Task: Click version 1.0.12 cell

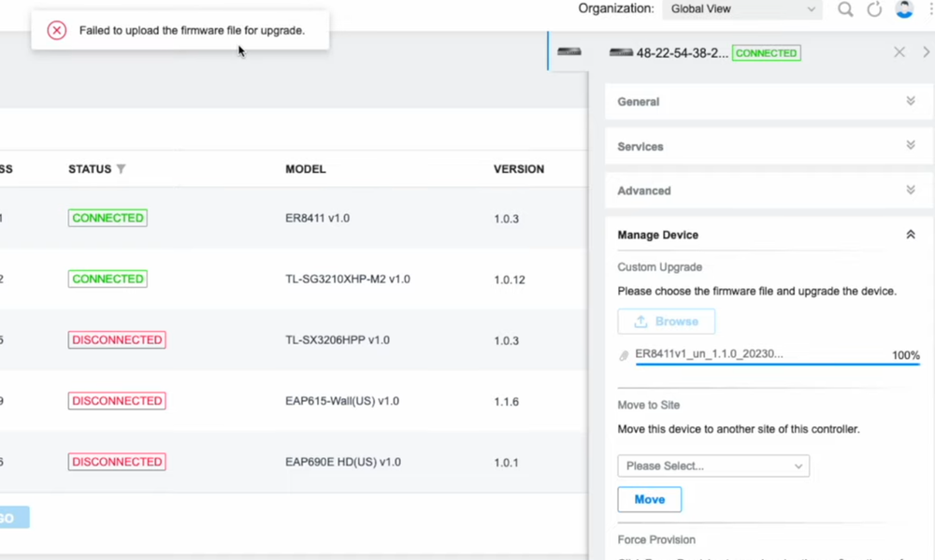Action: [510, 280]
